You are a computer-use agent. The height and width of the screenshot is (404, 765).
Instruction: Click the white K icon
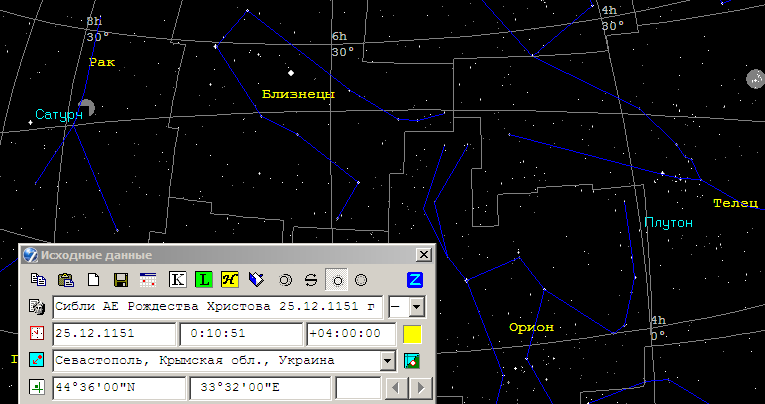[x=178, y=280]
